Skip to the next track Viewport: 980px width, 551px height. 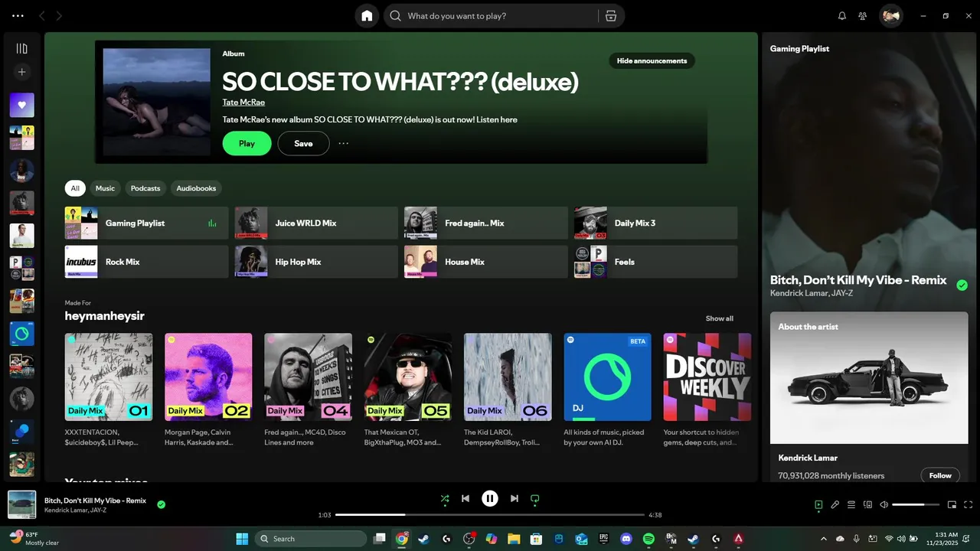[x=514, y=499]
